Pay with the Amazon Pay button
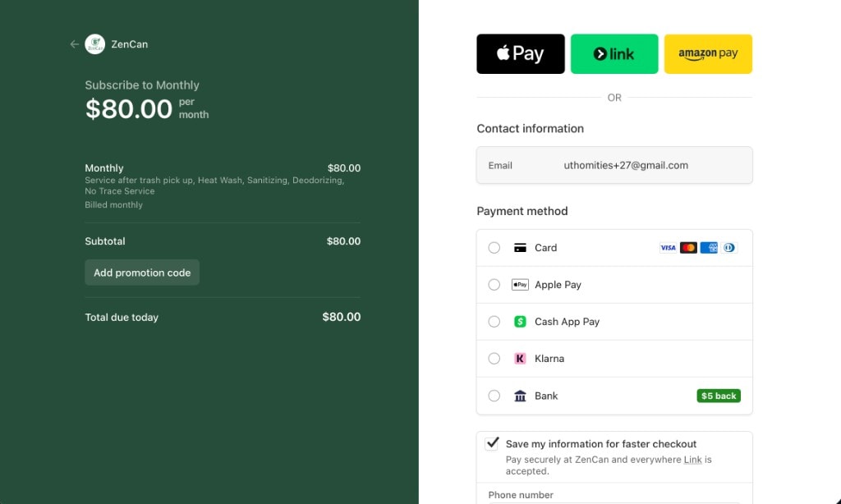The width and height of the screenshot is (841, 504). [x=708, y=53]
